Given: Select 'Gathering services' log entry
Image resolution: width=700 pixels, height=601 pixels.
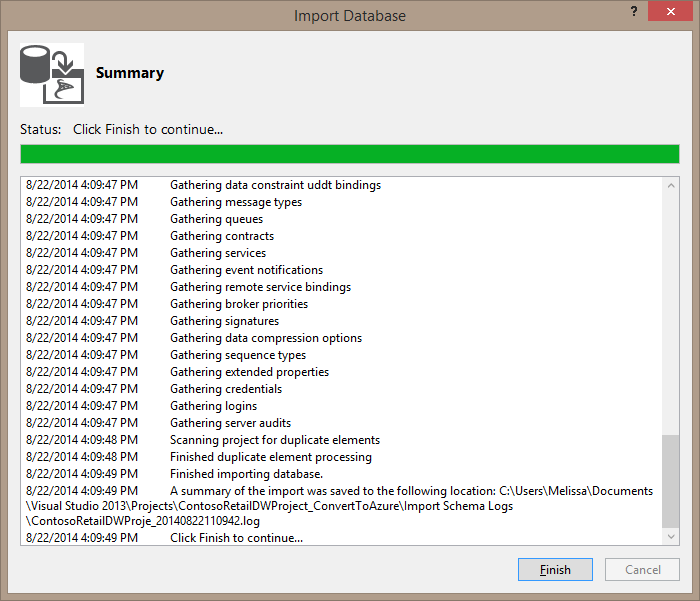Looking at the screenshot, I should pos(146,253).
